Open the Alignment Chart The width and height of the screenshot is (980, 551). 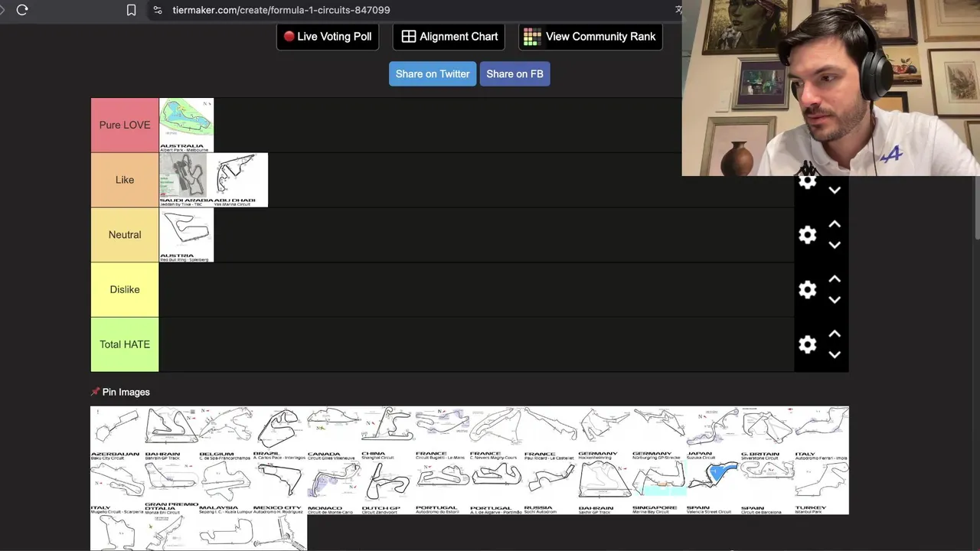tap(449, 37)
